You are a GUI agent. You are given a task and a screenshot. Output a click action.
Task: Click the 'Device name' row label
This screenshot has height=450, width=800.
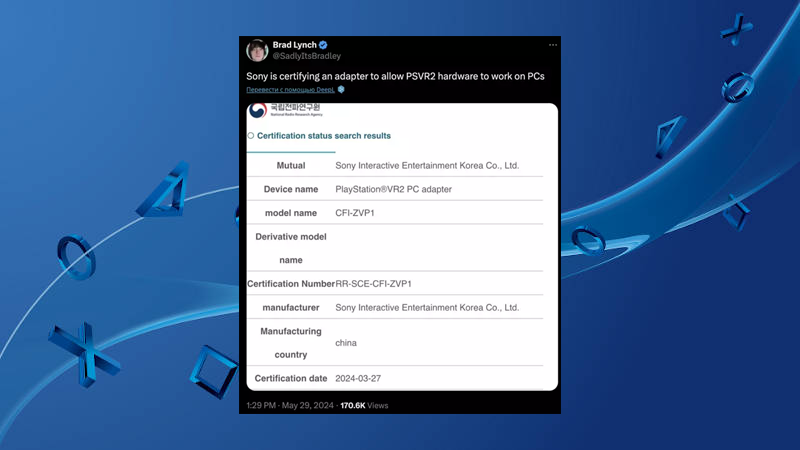[x=291, y=189]
